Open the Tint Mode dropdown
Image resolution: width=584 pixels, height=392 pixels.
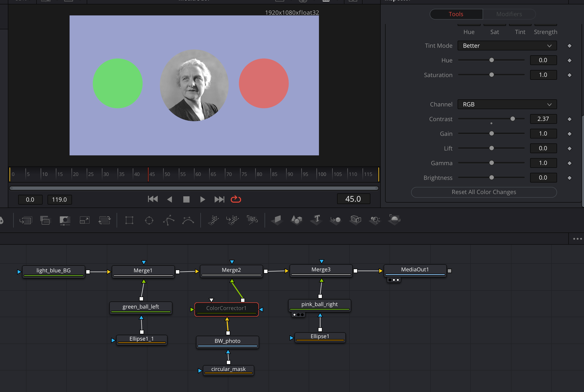pyautogui.click(x=507, y=46)
